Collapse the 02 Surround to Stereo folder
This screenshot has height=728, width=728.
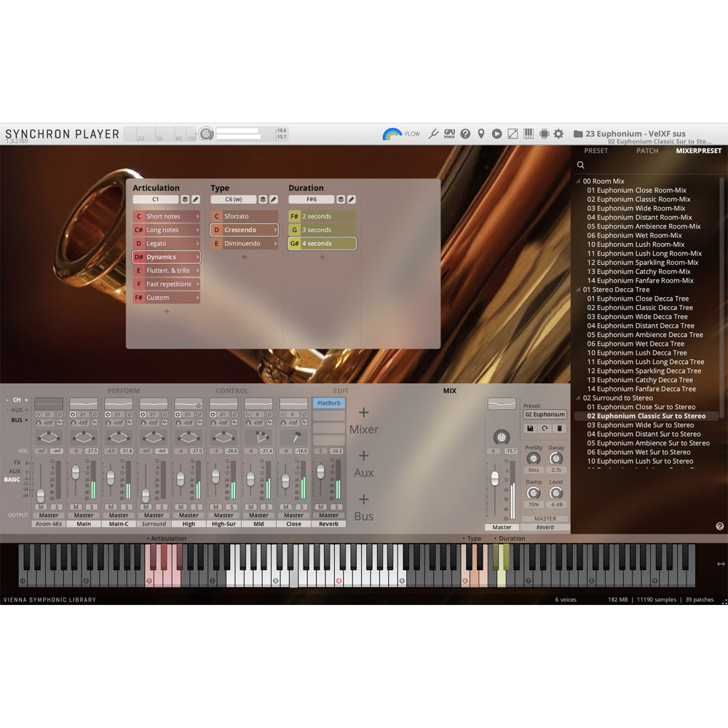(578, 398)
